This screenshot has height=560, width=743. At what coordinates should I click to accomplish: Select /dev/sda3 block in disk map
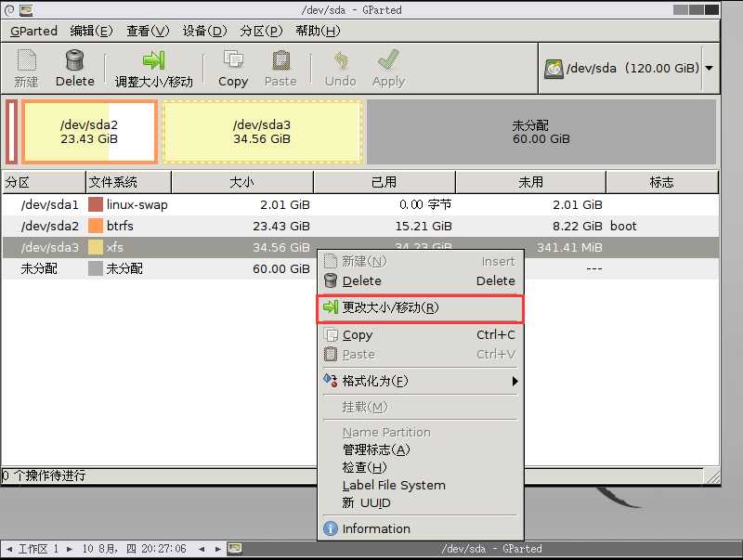click(262, 132)
